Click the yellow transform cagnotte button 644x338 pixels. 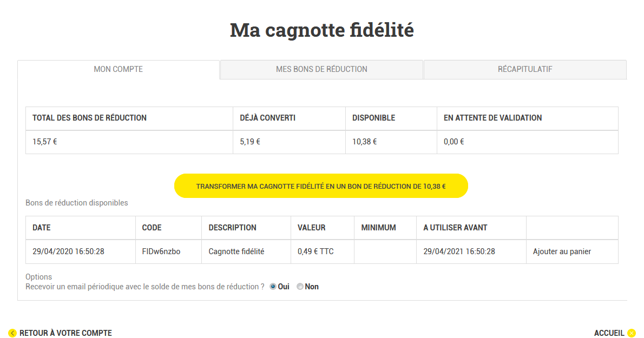[x=321, y=186]
